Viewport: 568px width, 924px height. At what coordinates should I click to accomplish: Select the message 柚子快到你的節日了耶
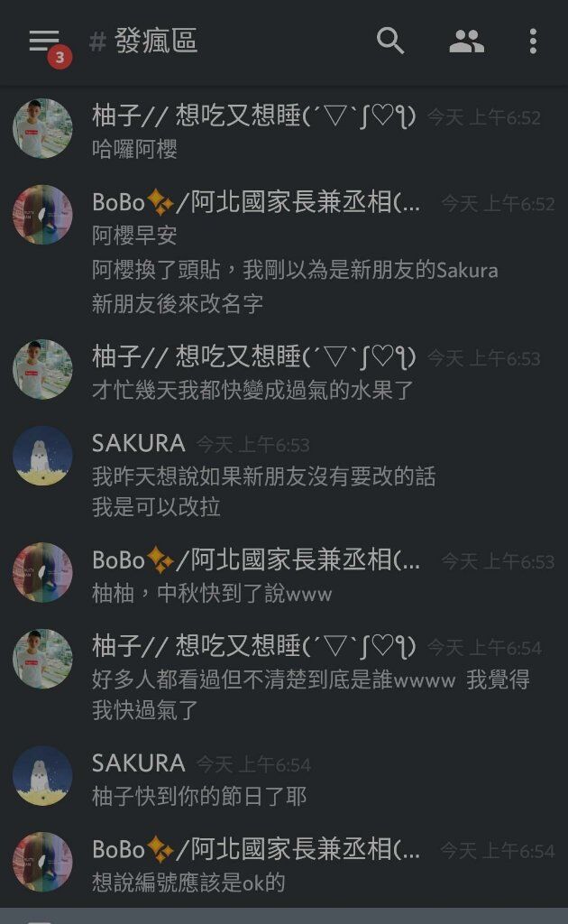point(199,796)
